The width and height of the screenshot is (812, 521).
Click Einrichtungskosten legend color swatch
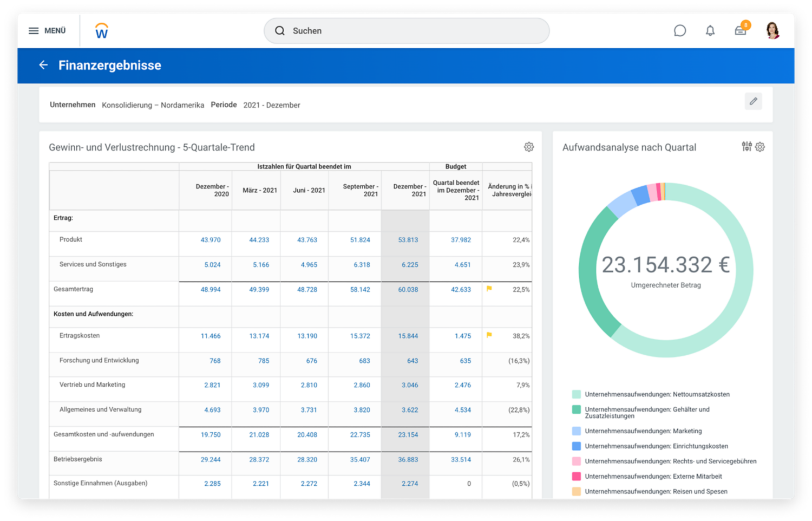(x=577, y=446)
